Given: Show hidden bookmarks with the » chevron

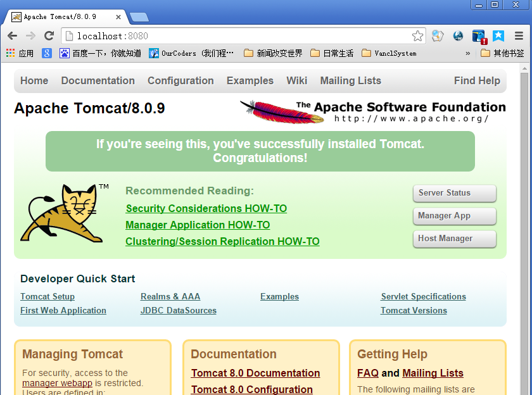Looking at the screenshot, I should click(468, 53).
